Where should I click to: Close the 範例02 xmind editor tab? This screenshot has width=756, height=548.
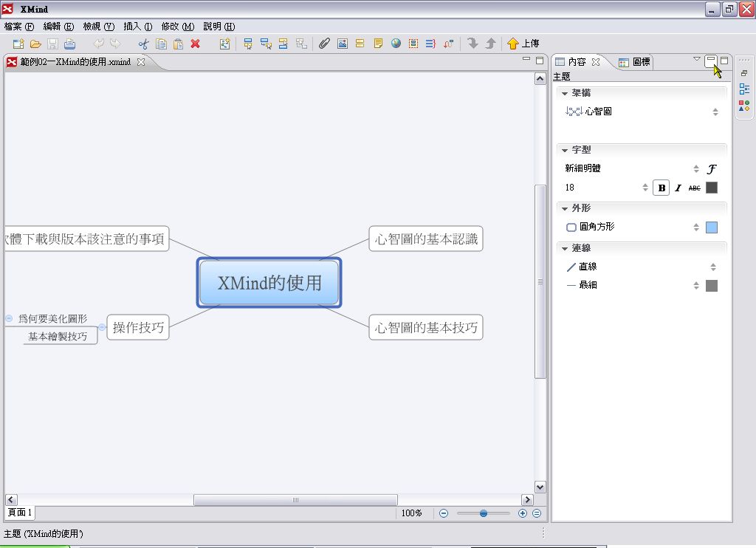point(141,62)
